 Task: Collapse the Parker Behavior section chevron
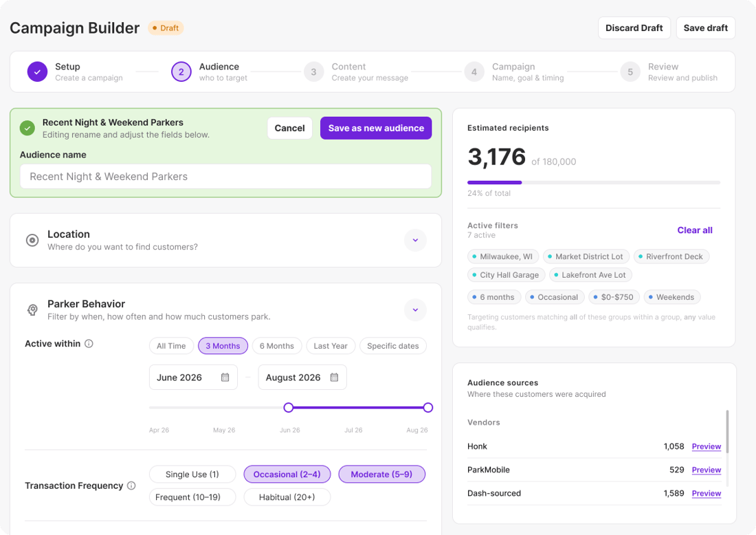pos(415,309)
